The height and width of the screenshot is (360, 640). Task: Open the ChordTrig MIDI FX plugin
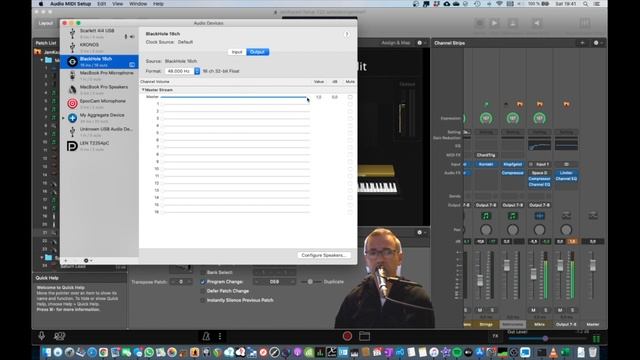click(486, 155)
